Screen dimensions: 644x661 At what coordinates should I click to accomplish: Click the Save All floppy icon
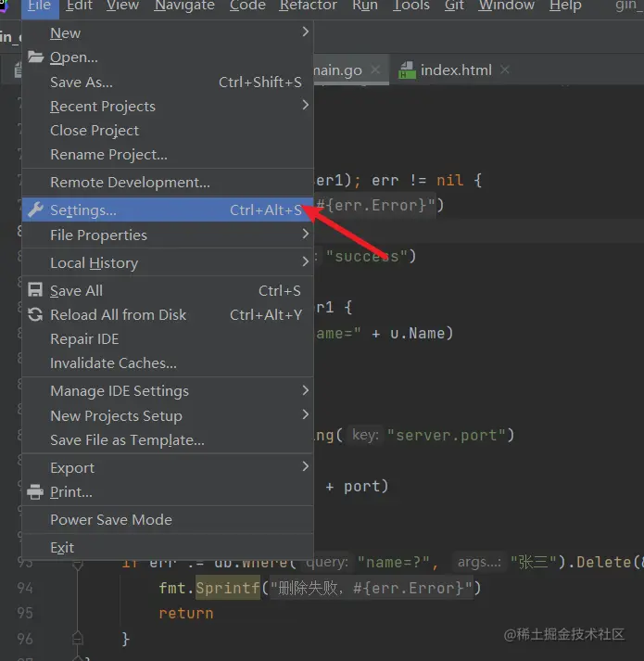click(35, 290)
